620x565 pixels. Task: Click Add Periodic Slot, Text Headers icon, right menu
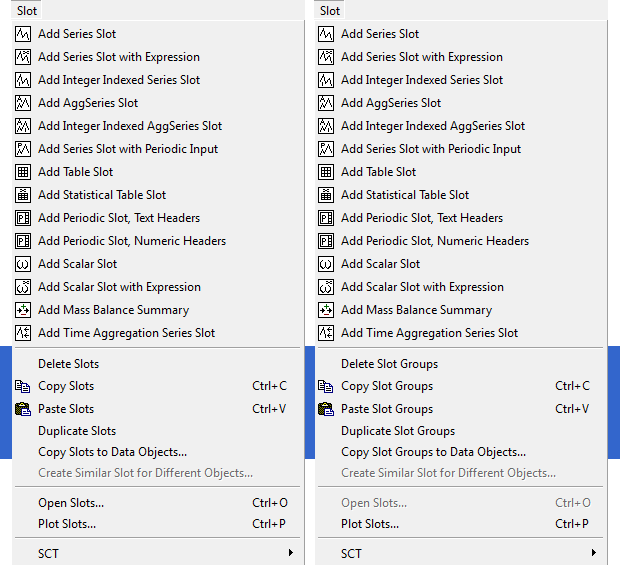[326, 218]
